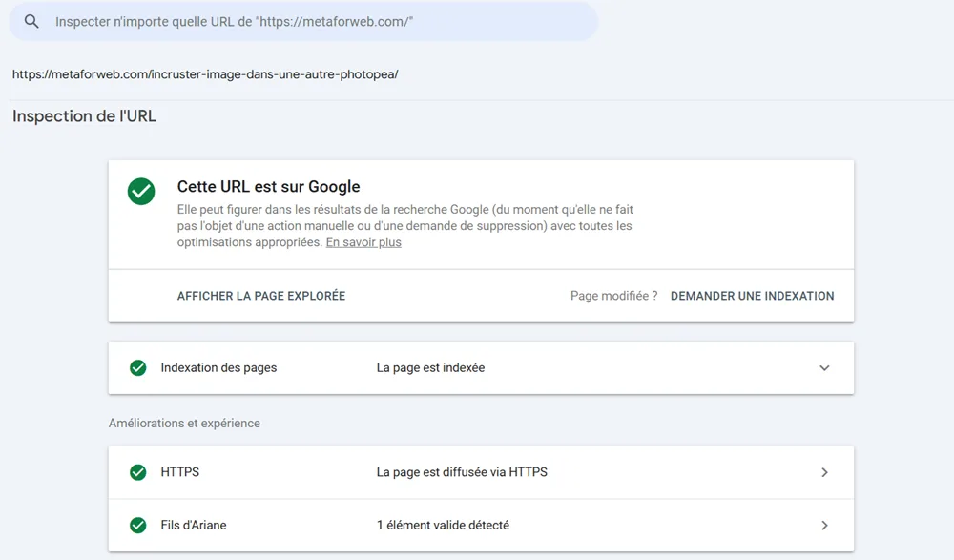
Task: Click the HTTPS verification checkmark icon
Action: 136,472
